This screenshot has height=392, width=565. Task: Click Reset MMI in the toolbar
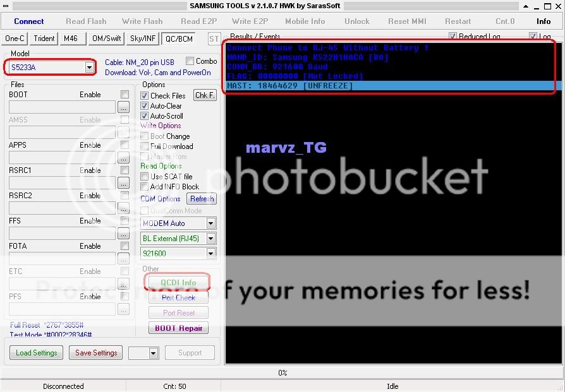(x=407, y=21)
